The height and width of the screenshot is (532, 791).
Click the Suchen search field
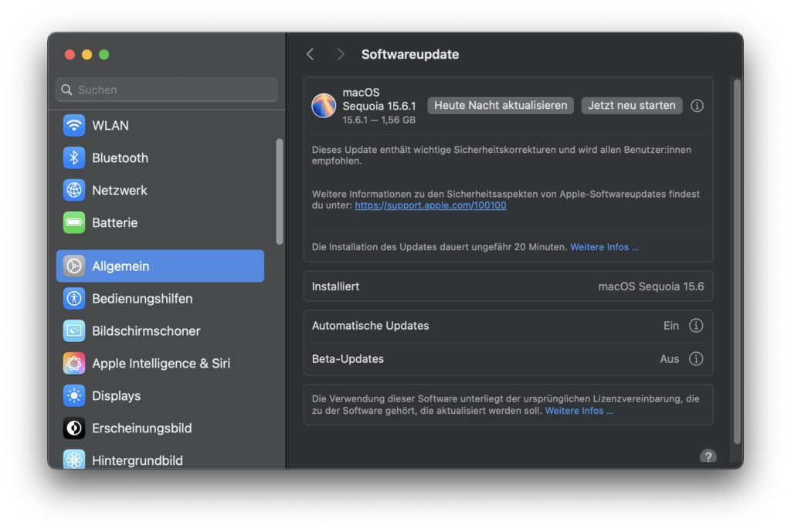pos(166,90)
